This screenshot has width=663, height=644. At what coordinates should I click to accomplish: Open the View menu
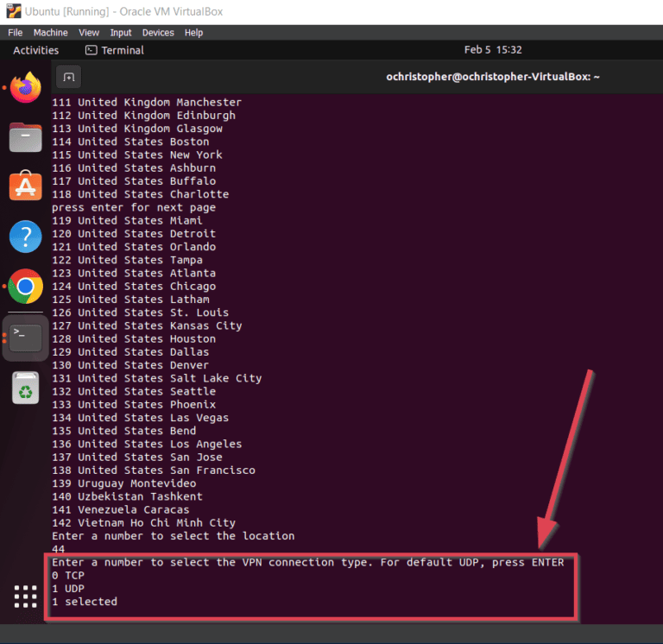coord(89,33)
